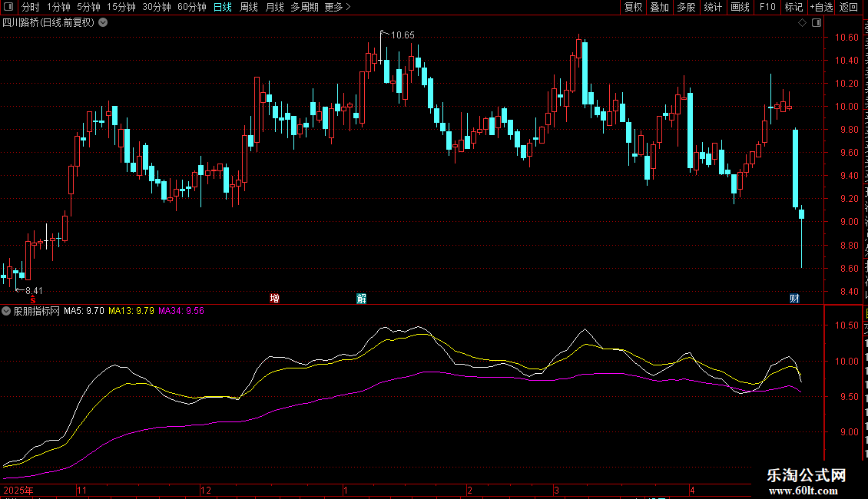Click the 财 financial report marker
The image size is (868, 499).
click(x=794, y=298)
